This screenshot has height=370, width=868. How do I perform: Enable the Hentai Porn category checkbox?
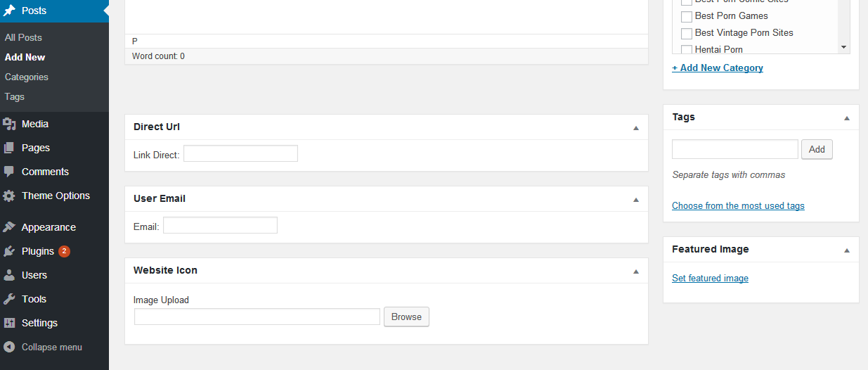(687, 50)
